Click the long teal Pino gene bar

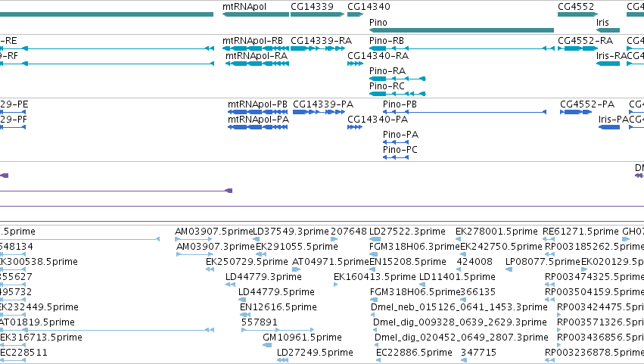(x=462, y=30)
